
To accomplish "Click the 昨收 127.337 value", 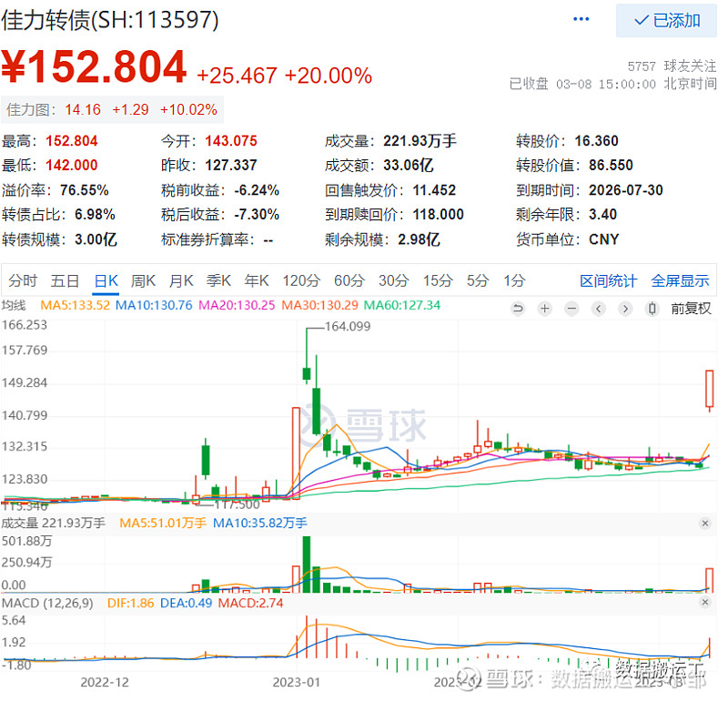I will point(231,165).
